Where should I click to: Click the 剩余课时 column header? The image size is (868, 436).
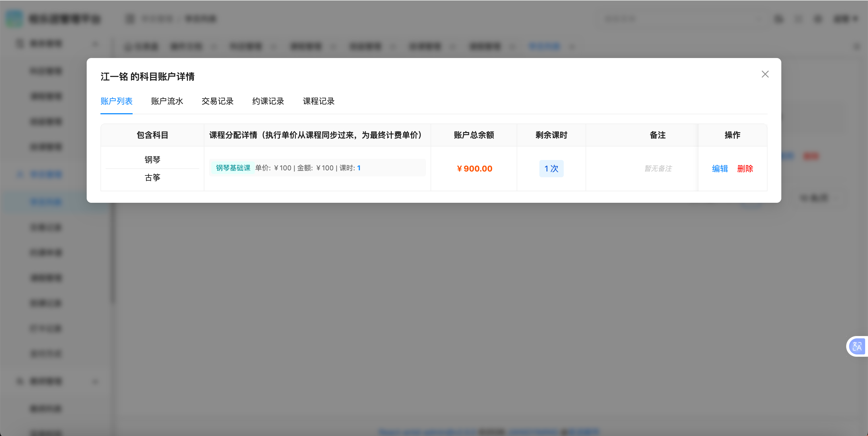[x=551, y=135]
